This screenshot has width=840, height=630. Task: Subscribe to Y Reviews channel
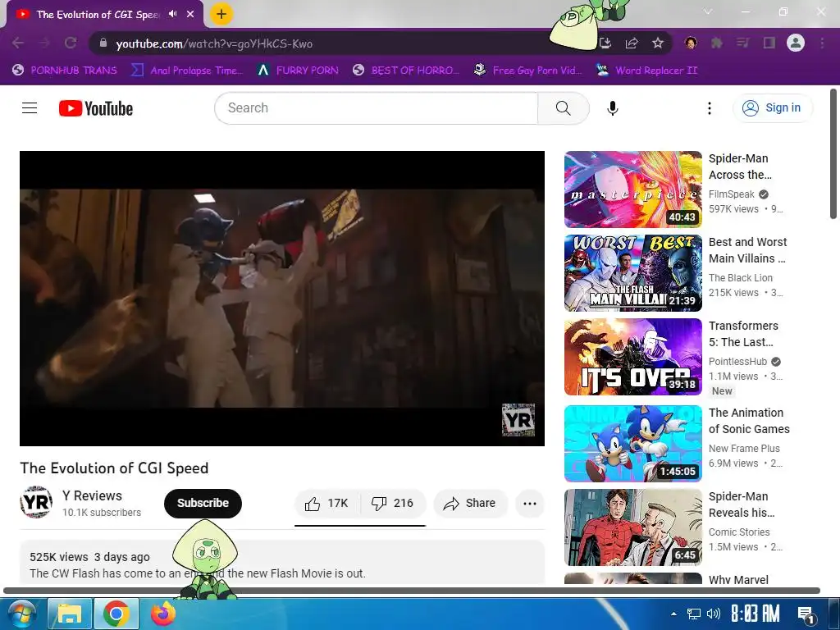(x=203, y=503)
